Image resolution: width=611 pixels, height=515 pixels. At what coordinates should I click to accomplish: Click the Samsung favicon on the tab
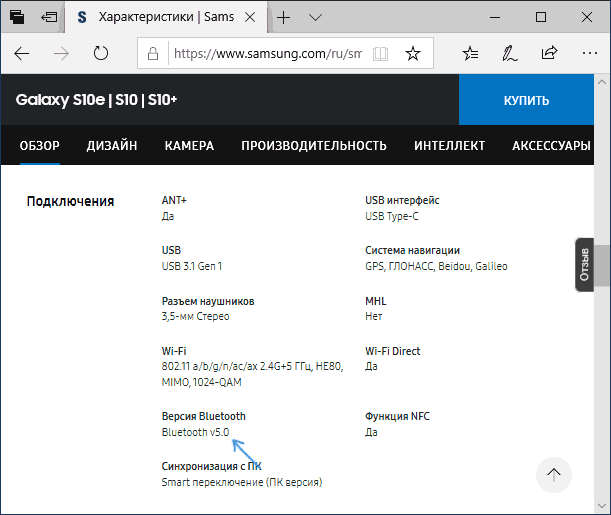(82, 17)
